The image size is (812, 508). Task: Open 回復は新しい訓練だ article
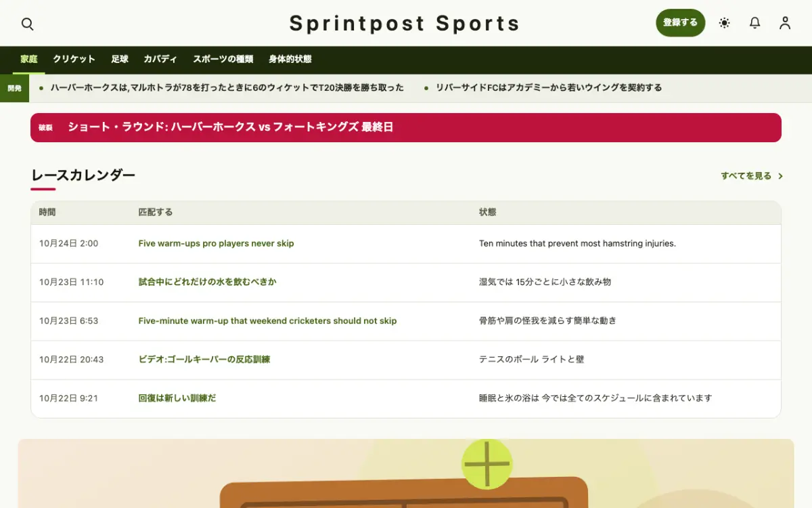click(177, 398)
